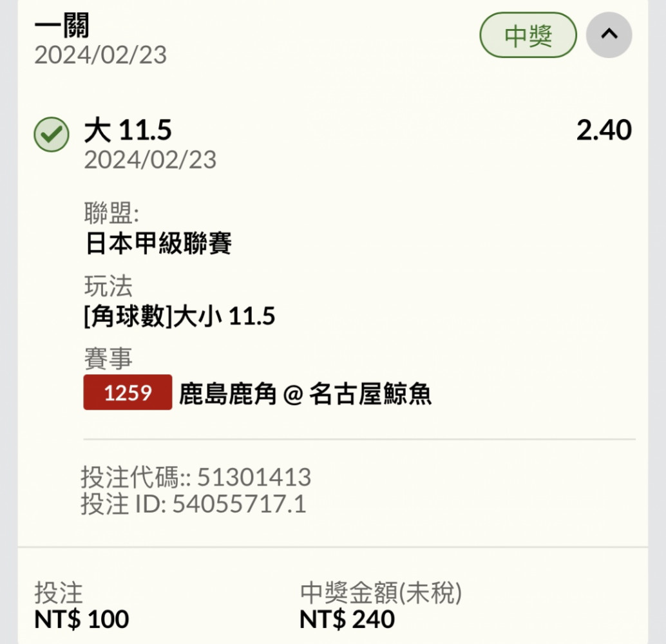
Task: Open the 鹿島鹿角 @ 名古屋鯨魚 match
Action: click(305, 393)
